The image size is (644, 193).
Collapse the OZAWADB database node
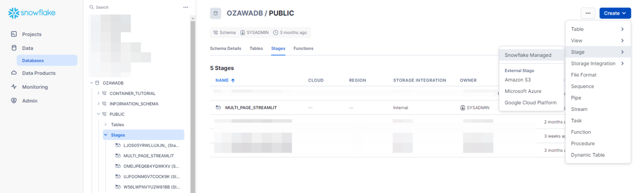(x=91, y=83)
